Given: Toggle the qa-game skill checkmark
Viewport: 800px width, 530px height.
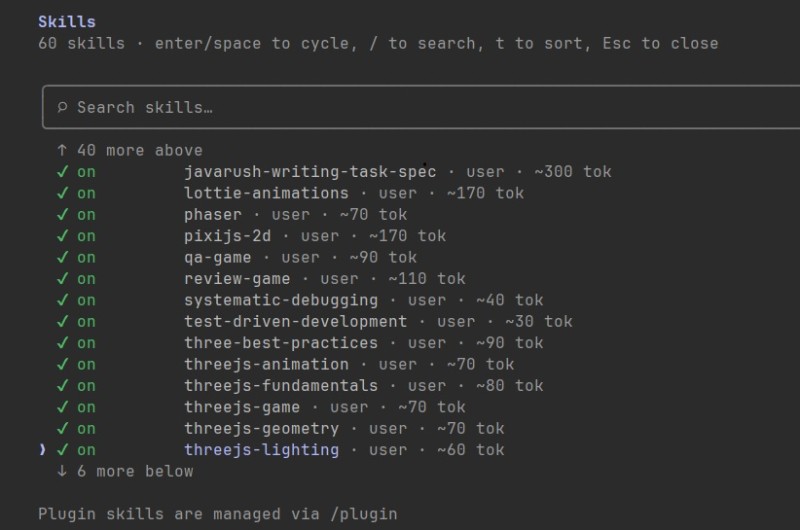Looking at the screenshot, I should tap(62, 258).
